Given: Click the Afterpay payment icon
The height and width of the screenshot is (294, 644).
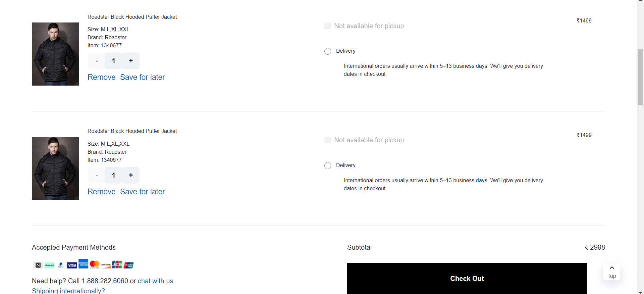Looking at the screenshot, I should [x=49, y=265].
